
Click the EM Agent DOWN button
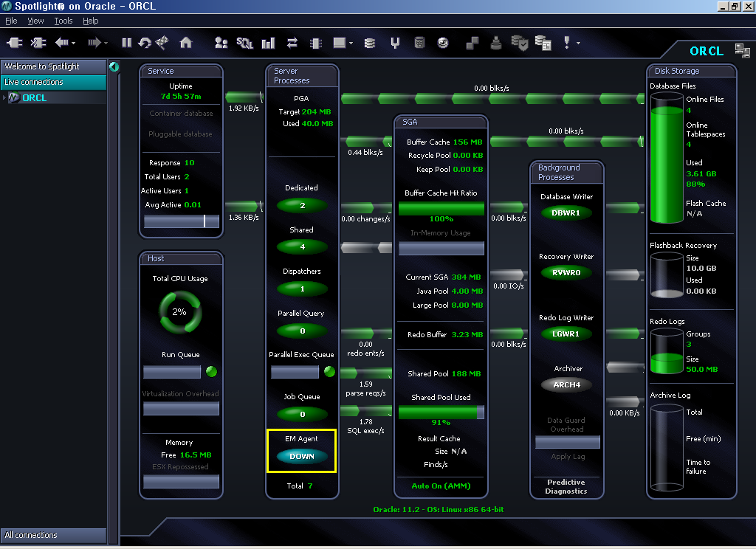302,456
